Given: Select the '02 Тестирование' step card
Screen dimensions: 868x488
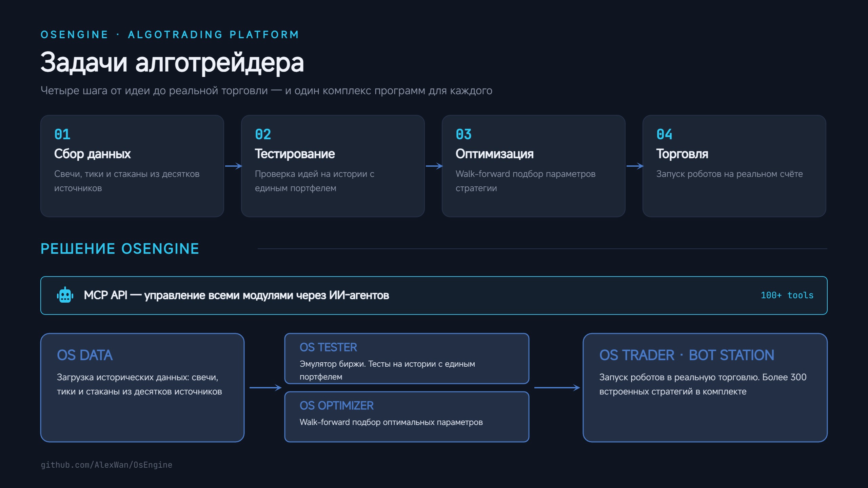Looking at the screenshot, I should (x=333, y=166).
